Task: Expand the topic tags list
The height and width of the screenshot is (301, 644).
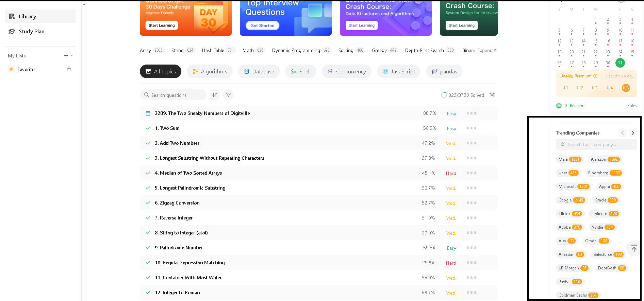Action: (487, 50)
